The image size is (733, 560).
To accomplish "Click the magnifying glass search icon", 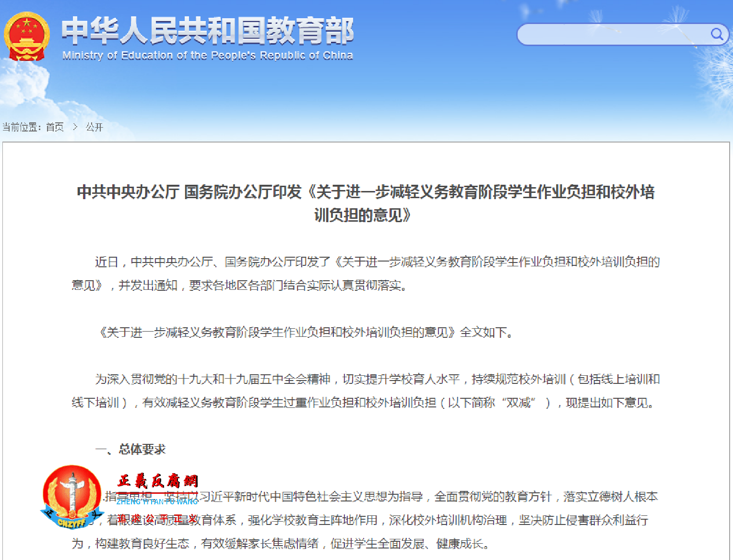I will coord(717,34).
